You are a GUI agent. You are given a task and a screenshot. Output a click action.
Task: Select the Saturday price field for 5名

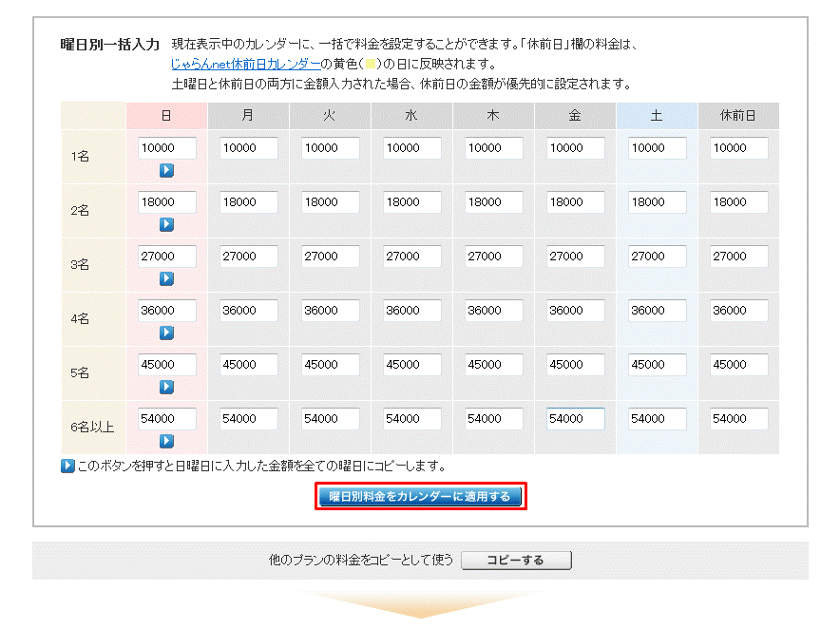click(x=657, y=364)
